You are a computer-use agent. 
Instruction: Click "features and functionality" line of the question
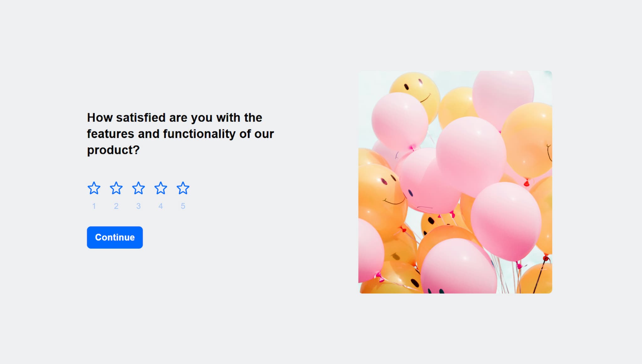point(161,134)
